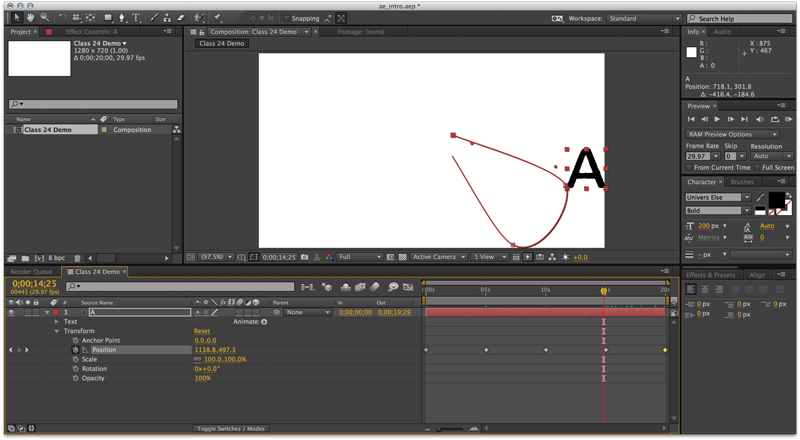Click the snapshot camera icon in viewer
This screenshot has width=800, height=440.
pos(305,257)
